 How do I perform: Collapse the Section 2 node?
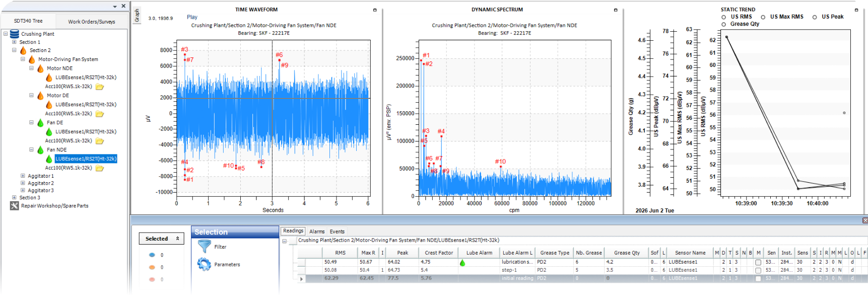pos(14,50)
